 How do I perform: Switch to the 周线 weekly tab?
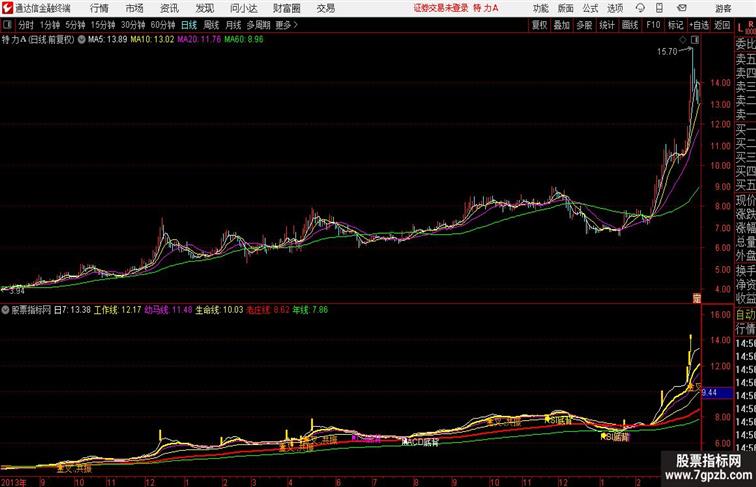point(211,25)
